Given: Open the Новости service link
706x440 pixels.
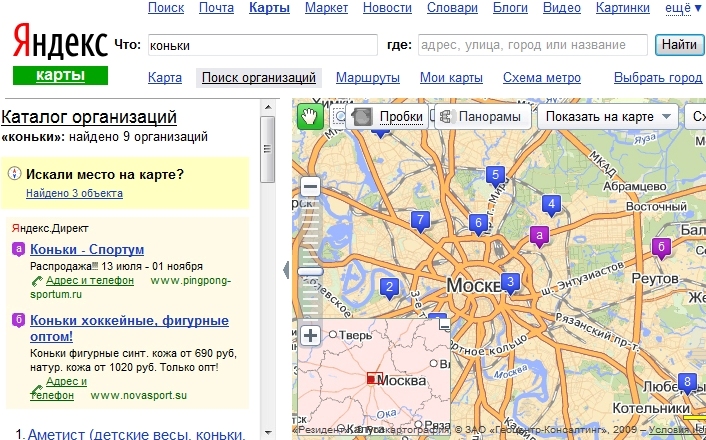Looking at the screenshot, I should pos(387,8).
